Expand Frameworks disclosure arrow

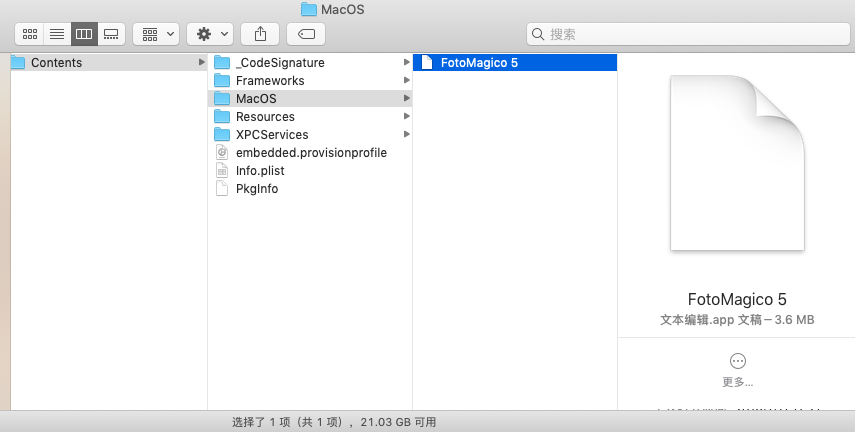tap(406, 80)
